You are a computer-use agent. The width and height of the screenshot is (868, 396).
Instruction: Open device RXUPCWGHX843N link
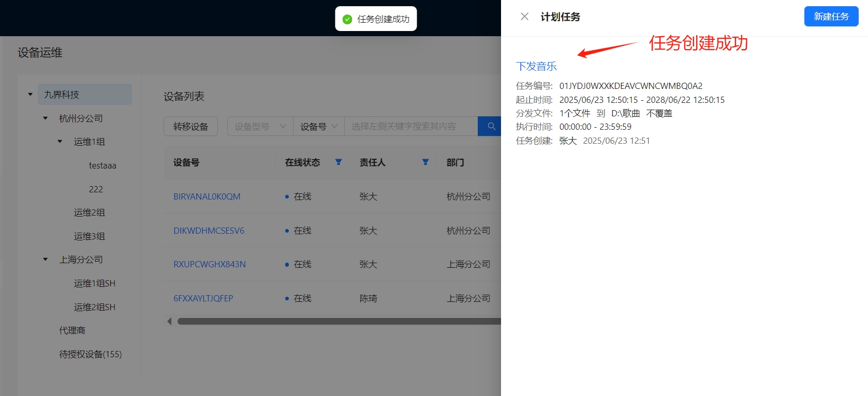(x=210, y=264)
